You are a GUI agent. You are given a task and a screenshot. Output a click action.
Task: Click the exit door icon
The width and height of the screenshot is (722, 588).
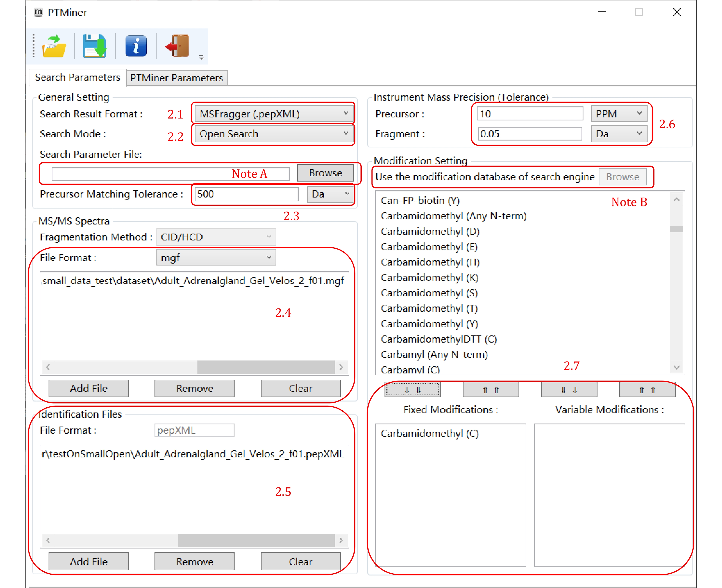point(177,46)
